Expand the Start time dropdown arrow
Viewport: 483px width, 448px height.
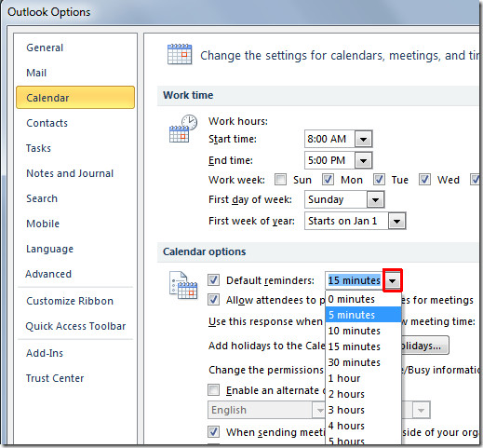(363, 139)
